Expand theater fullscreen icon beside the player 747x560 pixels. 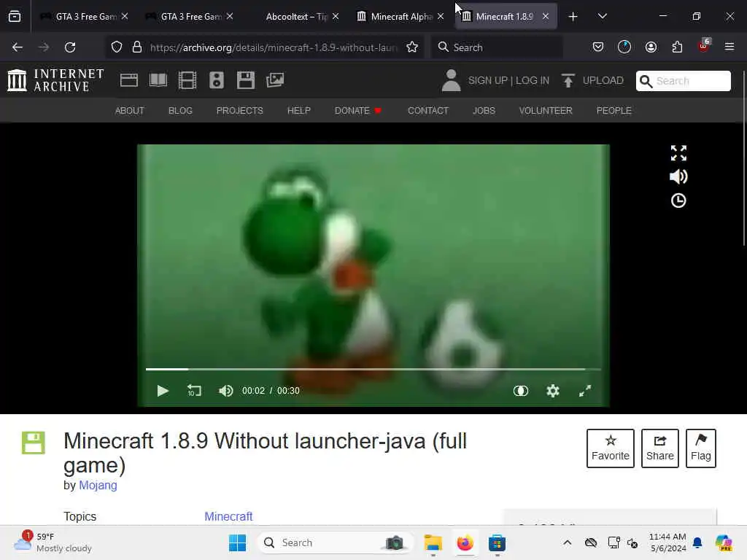678,153
